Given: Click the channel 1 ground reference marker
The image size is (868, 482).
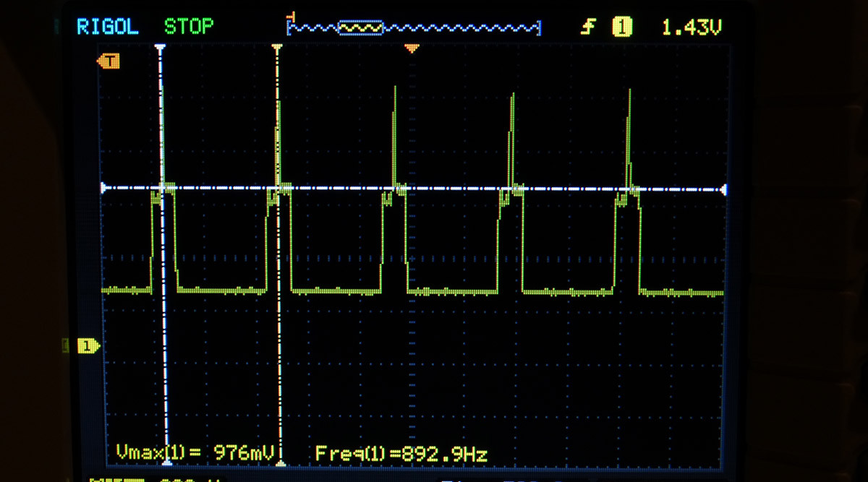Looking at the screenshot, I should 88,347.
